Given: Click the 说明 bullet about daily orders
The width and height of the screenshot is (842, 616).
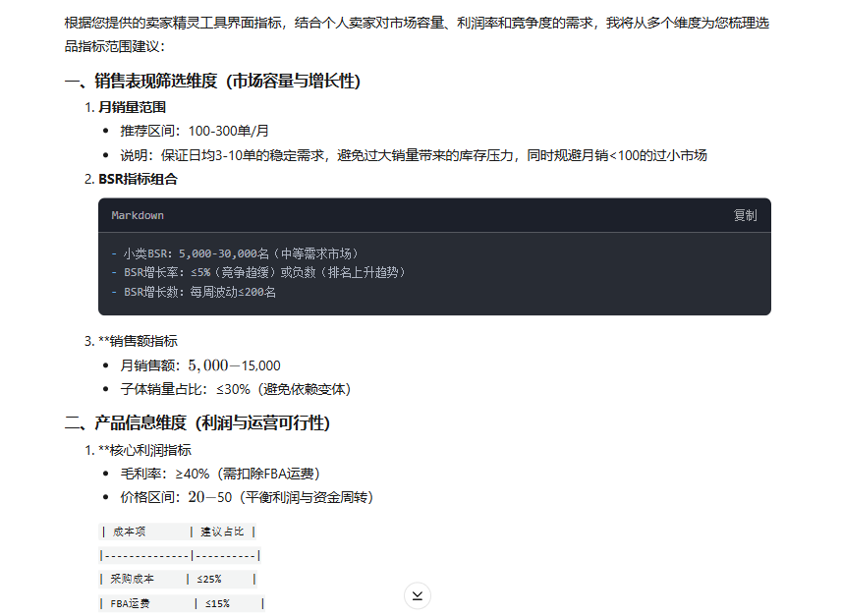Looking at the screenshot, I should pyautogui.click(x=413, y=155).
